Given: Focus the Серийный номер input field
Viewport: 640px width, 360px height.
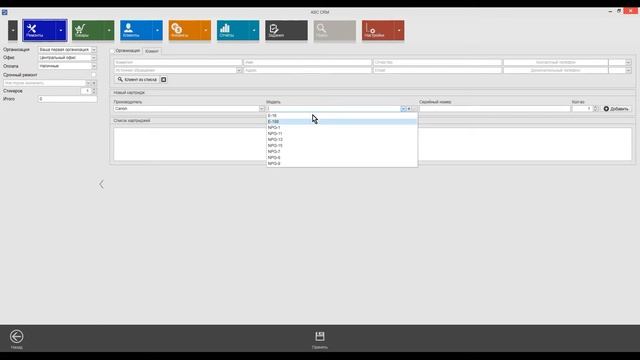Looking at the screenshot, I should pyautogui.click(x=495, y=109).
